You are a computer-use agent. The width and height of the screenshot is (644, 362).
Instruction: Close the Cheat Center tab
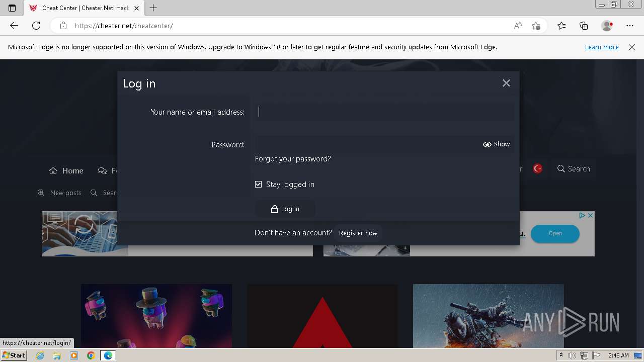coord(136,8)
